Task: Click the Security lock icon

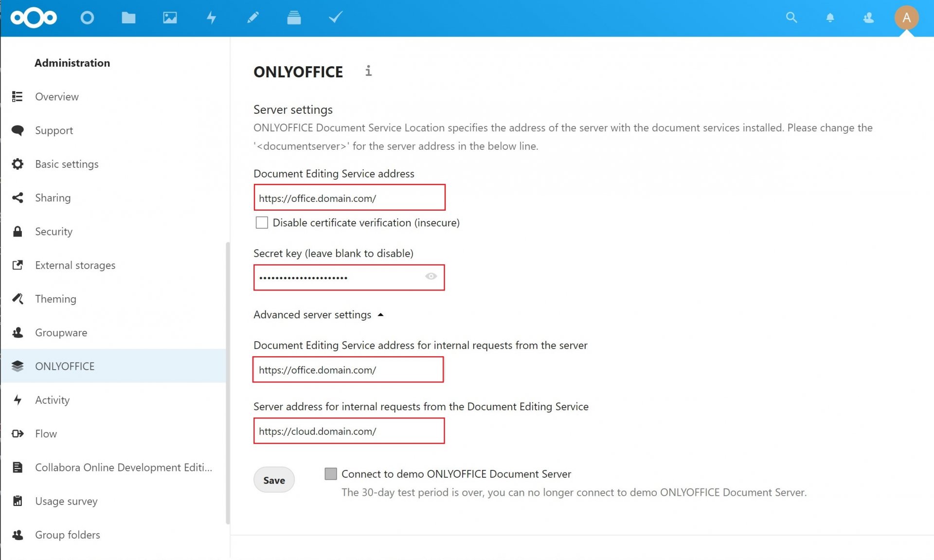Action: 18,231
